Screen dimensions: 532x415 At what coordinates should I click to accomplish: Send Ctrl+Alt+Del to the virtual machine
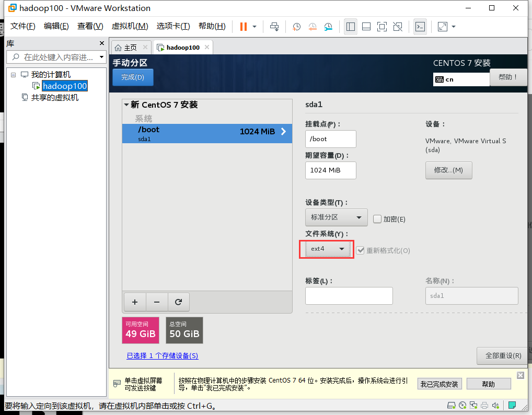coord(274,27)
